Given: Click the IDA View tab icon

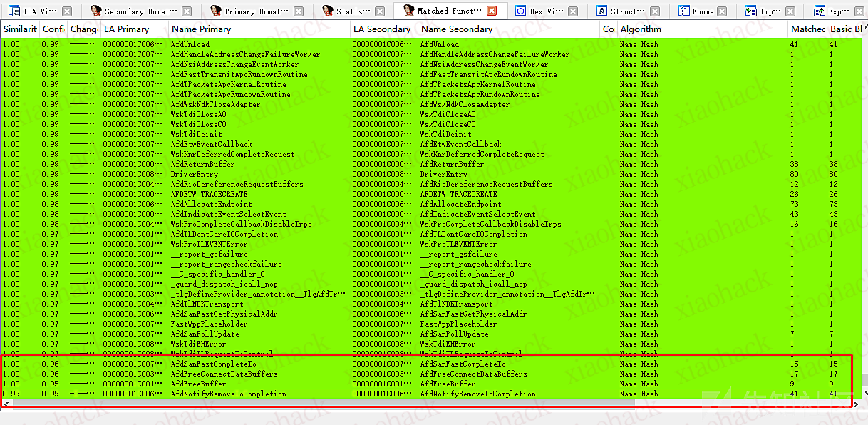Looking at the screenshot, I should [x=13, y=11].
